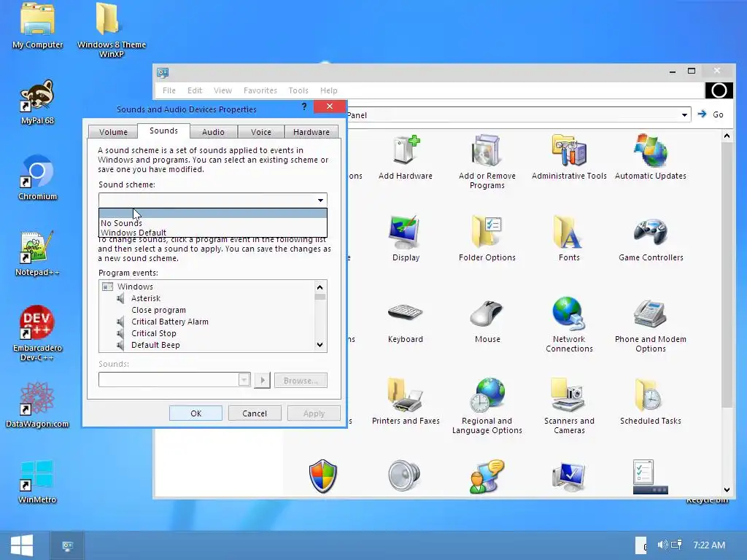
Task: Select Chromium desktop shortcut
Action: tap(37, 178)
